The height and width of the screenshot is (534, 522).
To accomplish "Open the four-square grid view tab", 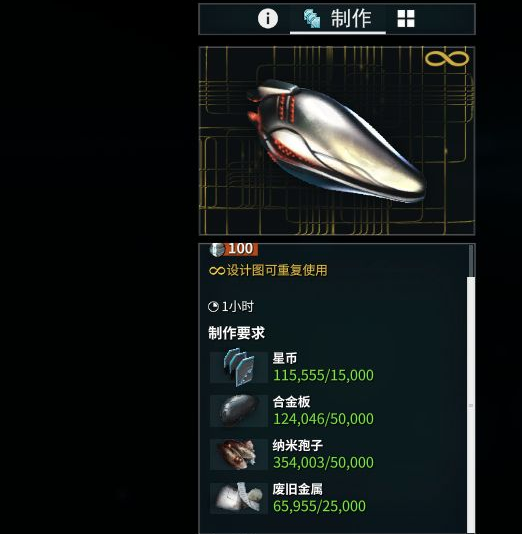I will click(406, 18).
